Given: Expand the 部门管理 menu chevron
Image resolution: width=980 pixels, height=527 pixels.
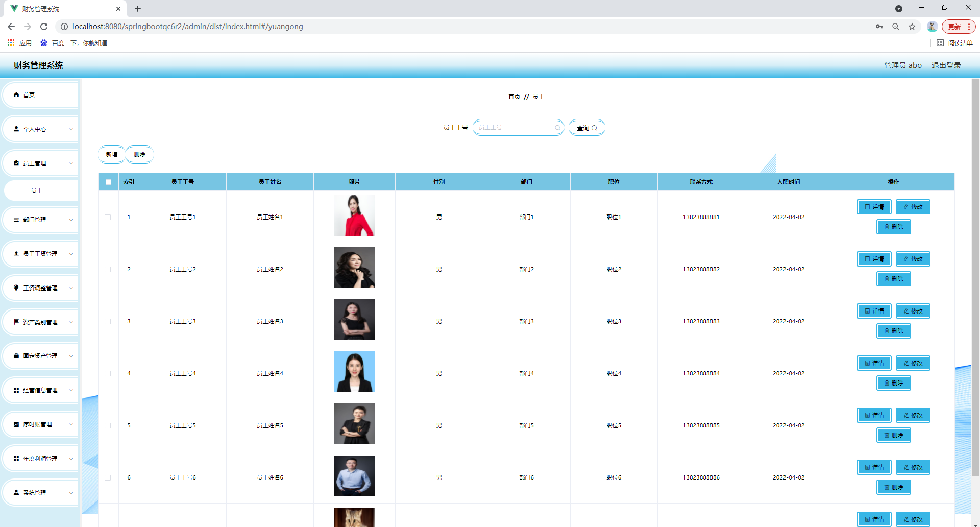Looking at the screenshot, I should (x=71, y=220).
